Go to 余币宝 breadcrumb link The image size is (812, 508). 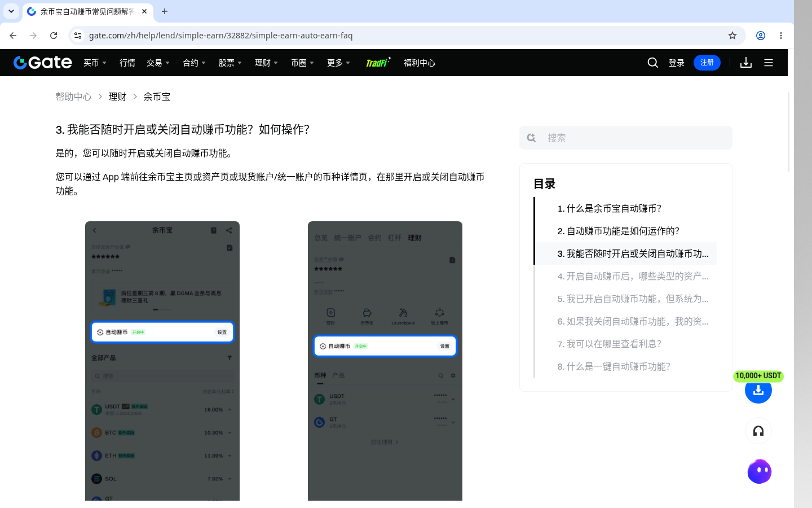157,97
